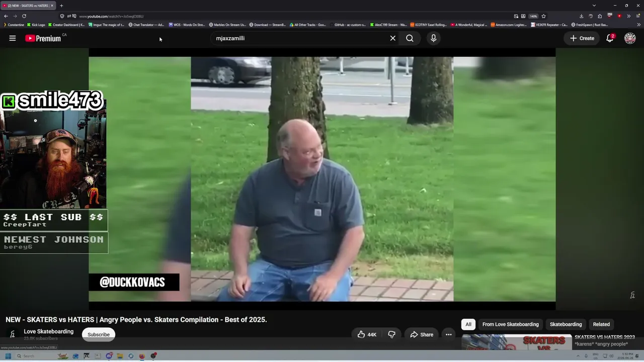Open more actions ellipsis under video

(449, 335)
